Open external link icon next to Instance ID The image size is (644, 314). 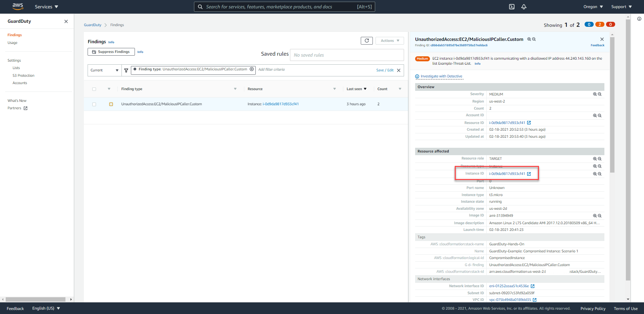529,174
